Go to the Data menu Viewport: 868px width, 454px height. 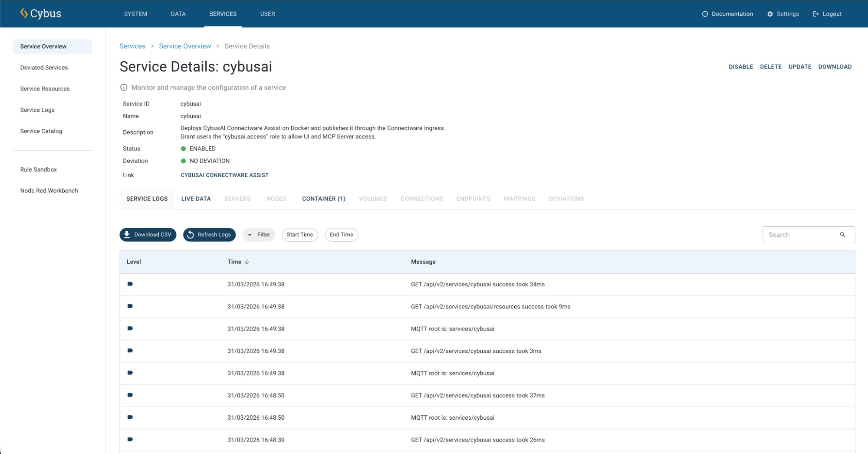pos(178,14)
